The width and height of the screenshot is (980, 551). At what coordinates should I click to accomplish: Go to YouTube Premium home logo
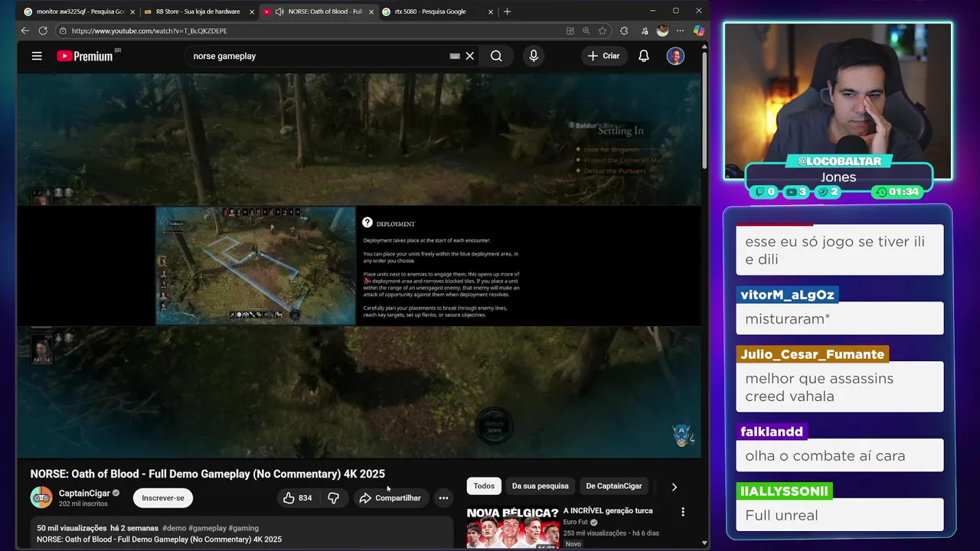point(85,56)
